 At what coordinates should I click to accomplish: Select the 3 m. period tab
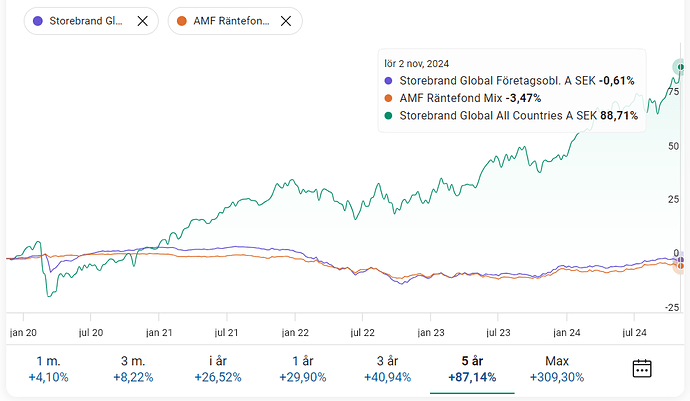point(133,369)
